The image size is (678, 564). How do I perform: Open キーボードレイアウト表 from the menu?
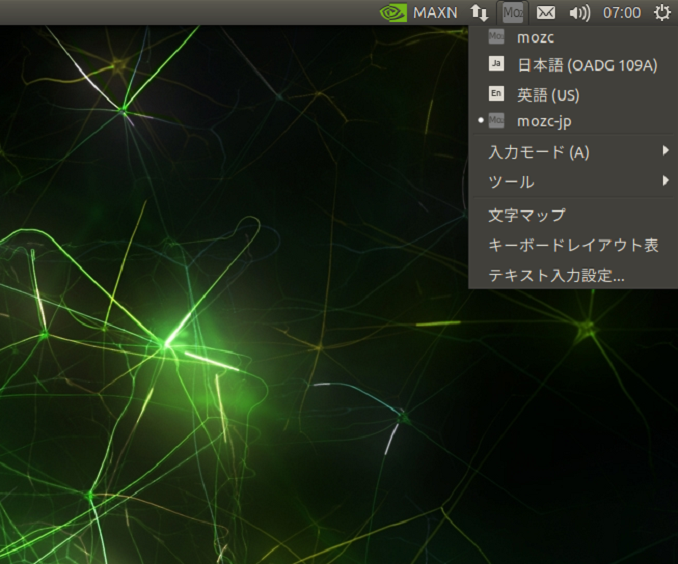[573, 245]
